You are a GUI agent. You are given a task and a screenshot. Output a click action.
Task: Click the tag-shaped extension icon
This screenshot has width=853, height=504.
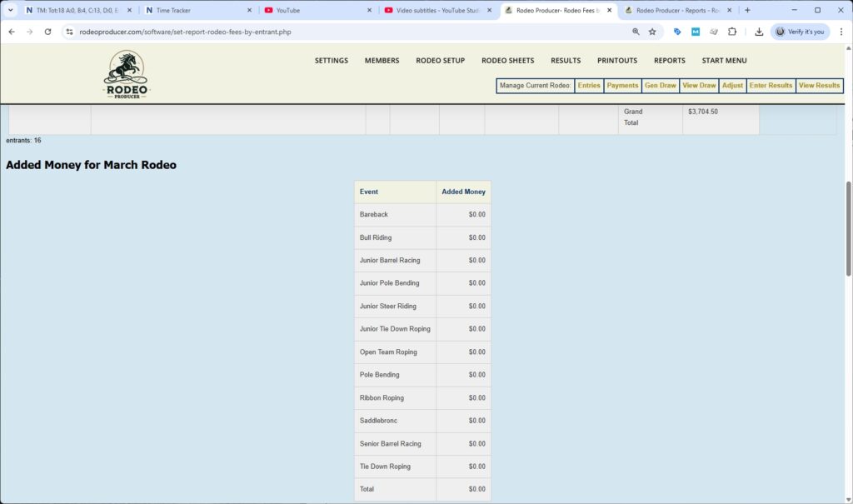tap(676, 31)
